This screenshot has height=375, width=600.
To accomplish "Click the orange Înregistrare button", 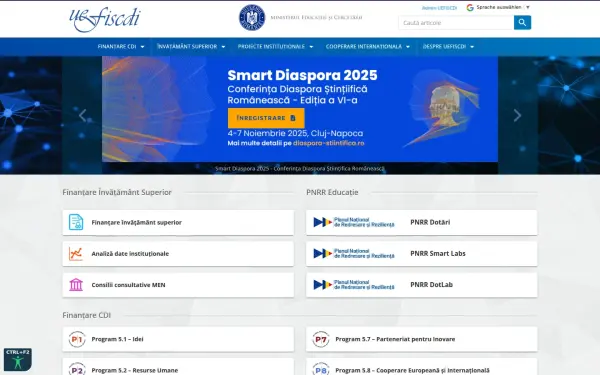I will click(266, 118).
